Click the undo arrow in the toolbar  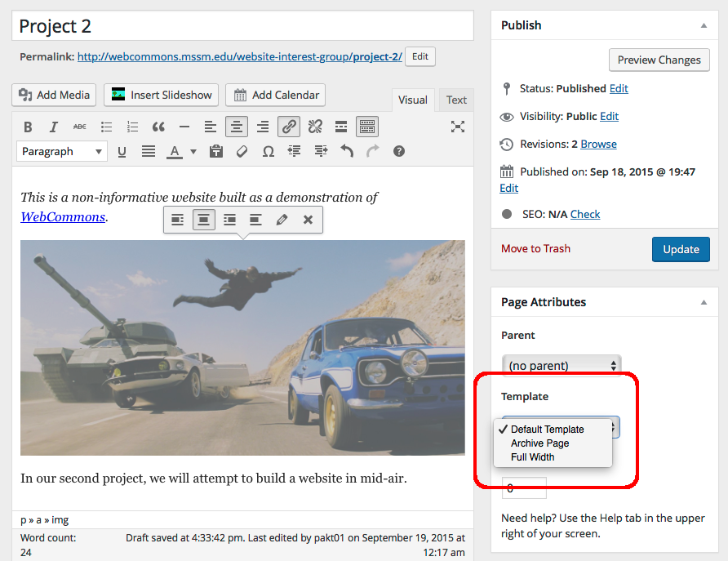click(x=347, y=151)
